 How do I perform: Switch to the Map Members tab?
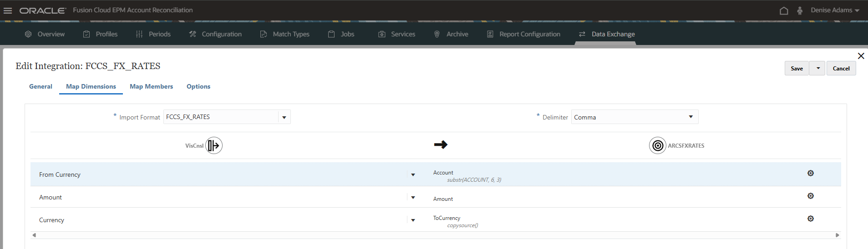pyautogui.click(x=151, y=86)
